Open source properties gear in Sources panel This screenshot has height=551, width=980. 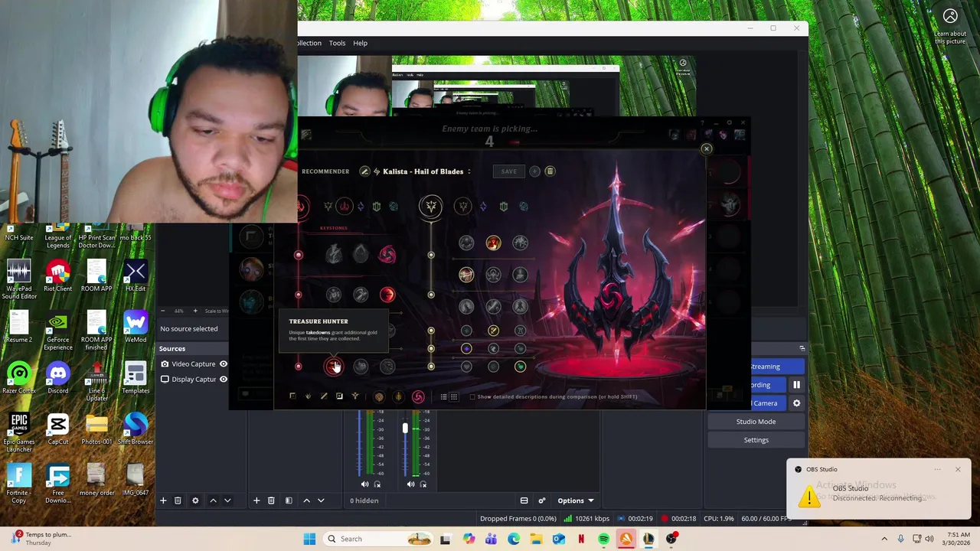point(195,500)
